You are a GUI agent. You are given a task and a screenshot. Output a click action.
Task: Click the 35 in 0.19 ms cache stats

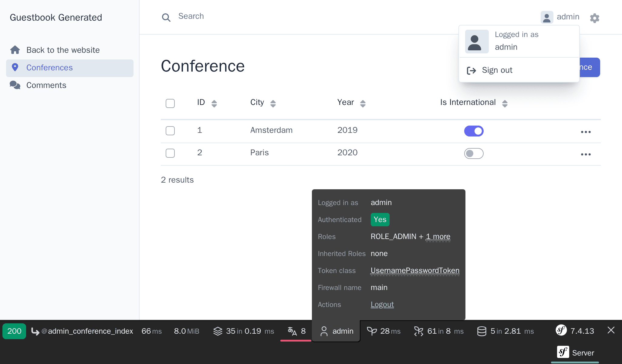pos(250,331)
